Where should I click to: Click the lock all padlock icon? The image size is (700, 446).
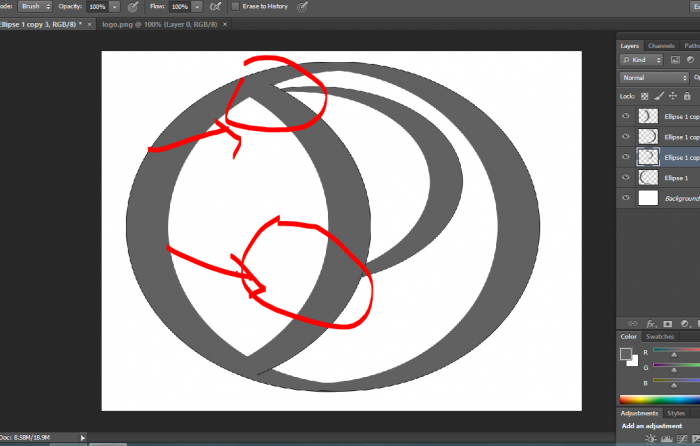[687, 96]
